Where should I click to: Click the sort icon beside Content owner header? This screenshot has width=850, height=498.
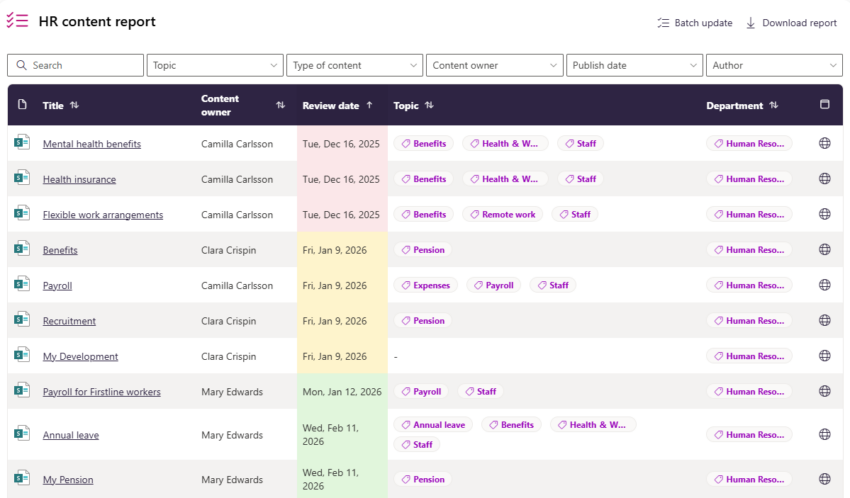coord(280,105)
